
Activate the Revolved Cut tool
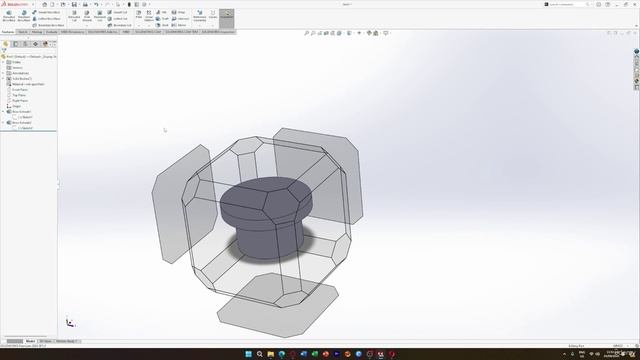click(x=100, y=16)
